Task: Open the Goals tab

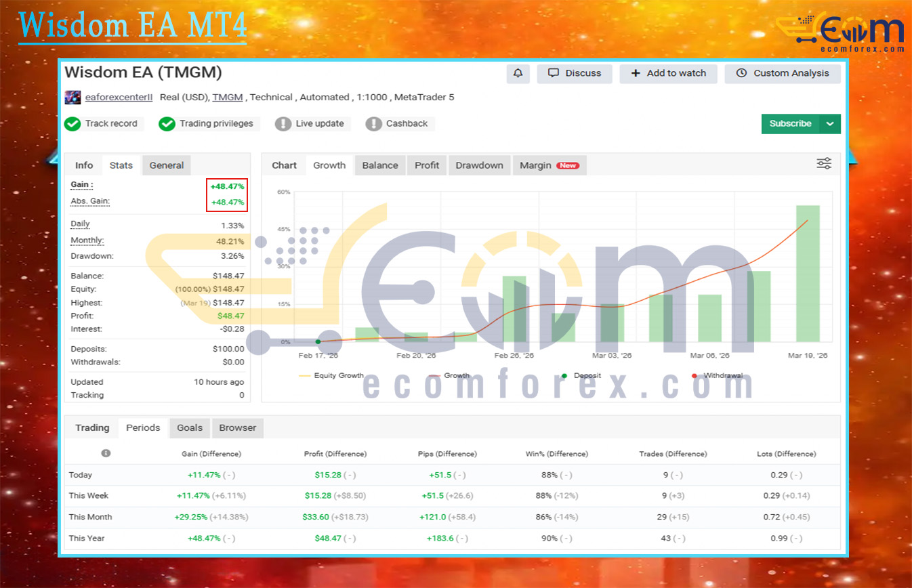Action: (x=190, y=427)
